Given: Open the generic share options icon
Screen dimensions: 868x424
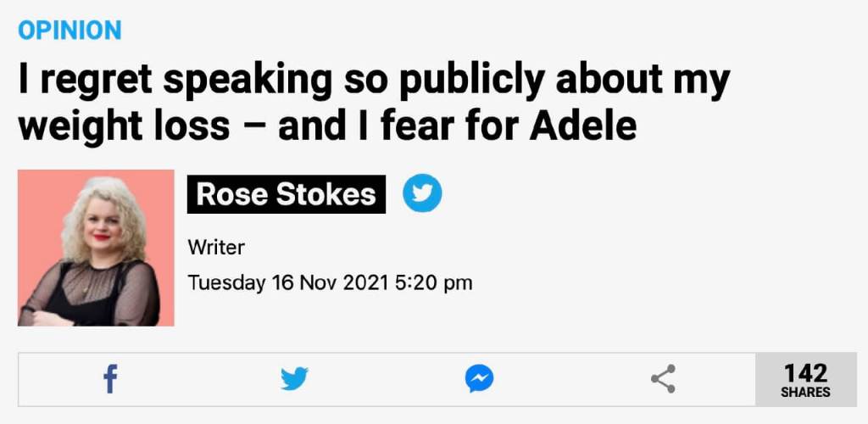Looking at the screenshot, I should [x=663, y=378].
